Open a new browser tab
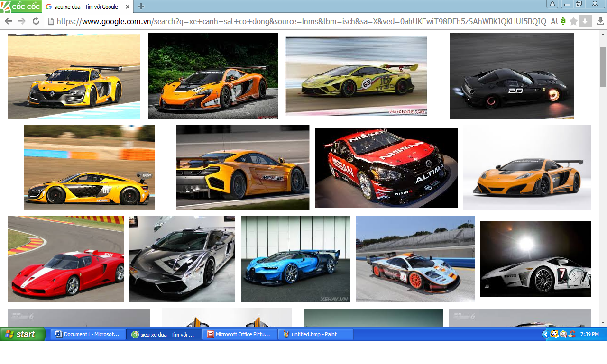 [x=141, y=7]
